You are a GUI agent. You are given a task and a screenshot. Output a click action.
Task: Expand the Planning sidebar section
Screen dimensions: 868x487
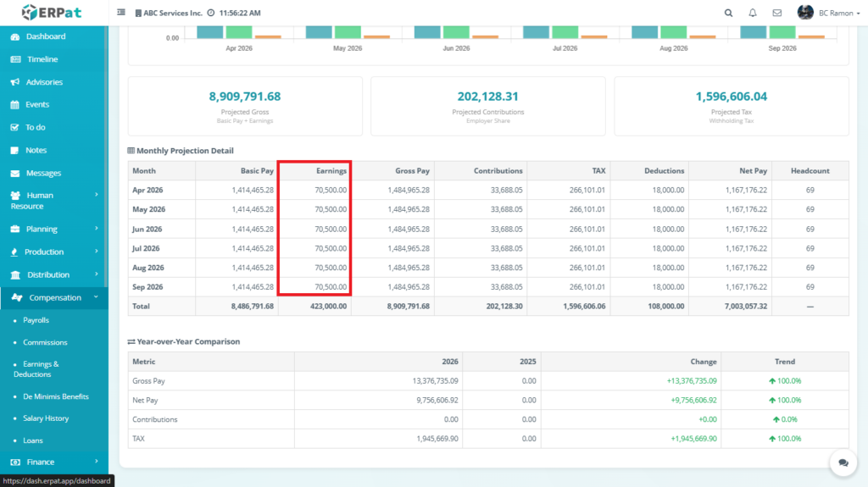[x=53, y=229]
